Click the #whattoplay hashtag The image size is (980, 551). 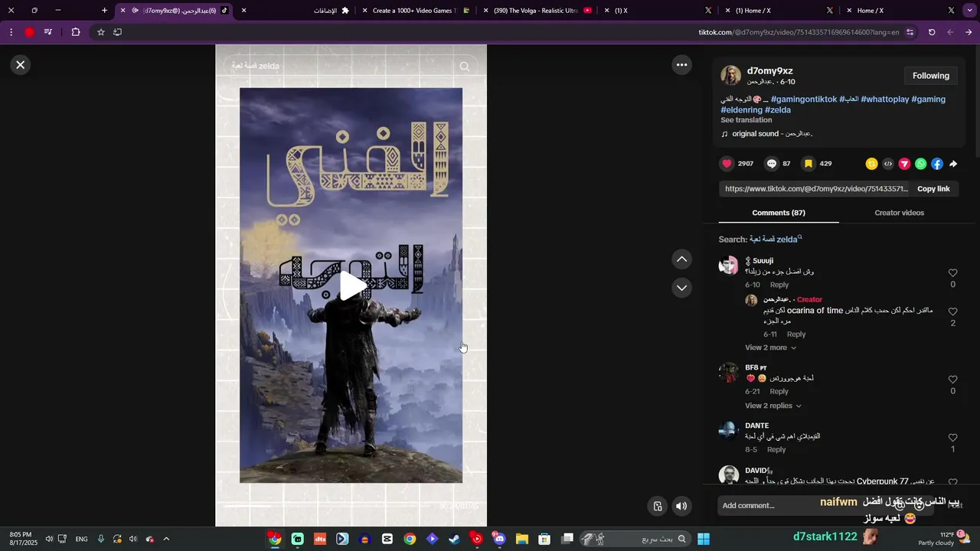click(884, 99)
